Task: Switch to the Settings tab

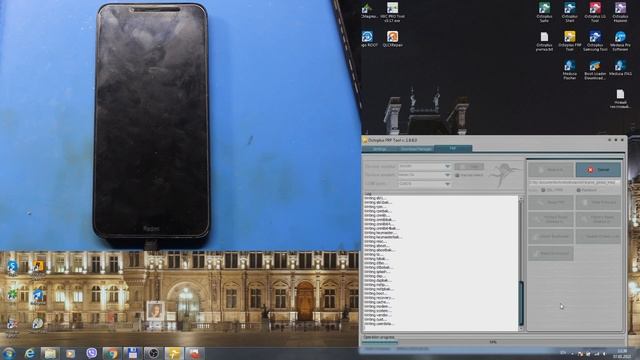Action: 379,149
